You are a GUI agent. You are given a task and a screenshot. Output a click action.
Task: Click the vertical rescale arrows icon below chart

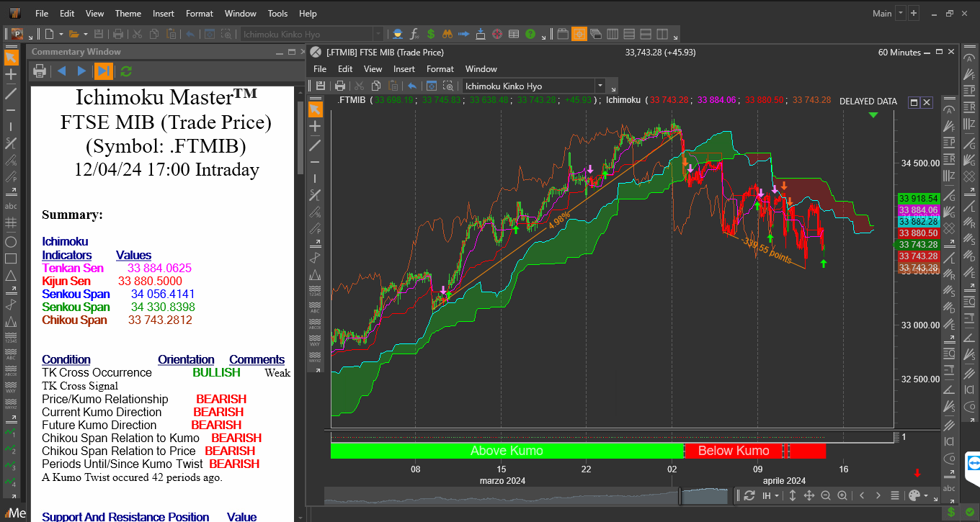pos(793,495)
